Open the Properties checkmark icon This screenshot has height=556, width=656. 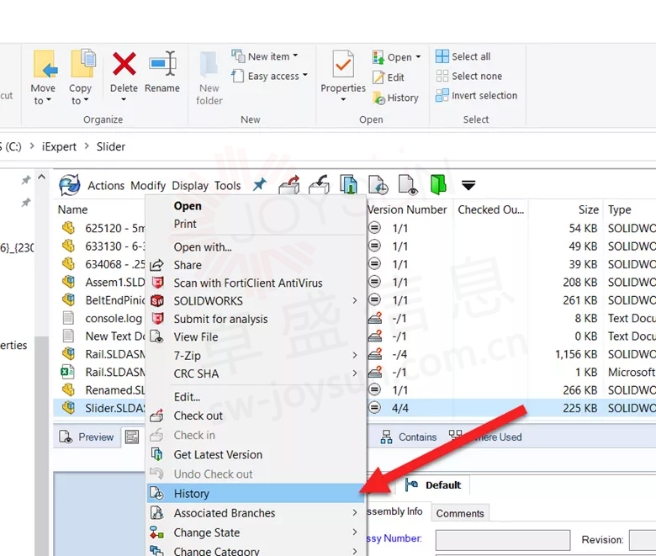pos(343,64)
